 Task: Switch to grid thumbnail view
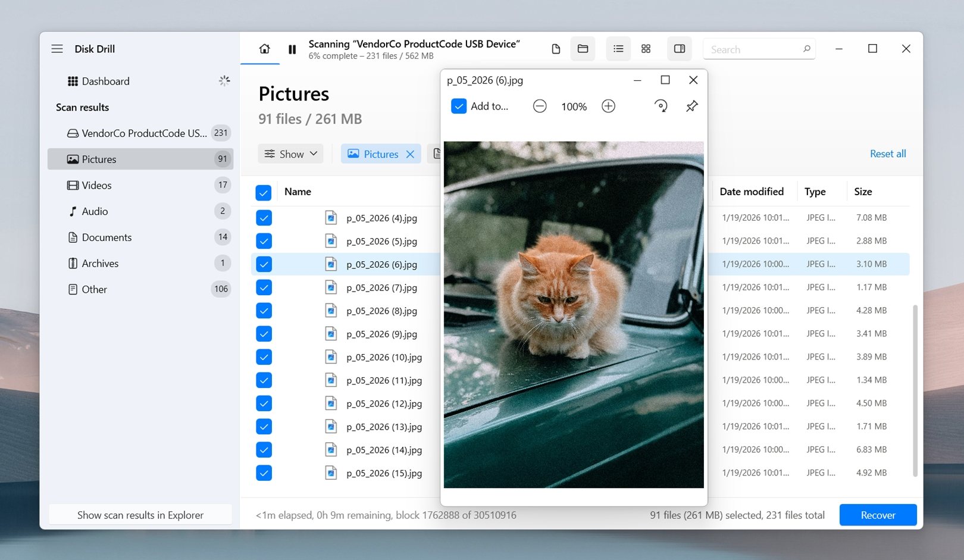[x=646, y=49]
